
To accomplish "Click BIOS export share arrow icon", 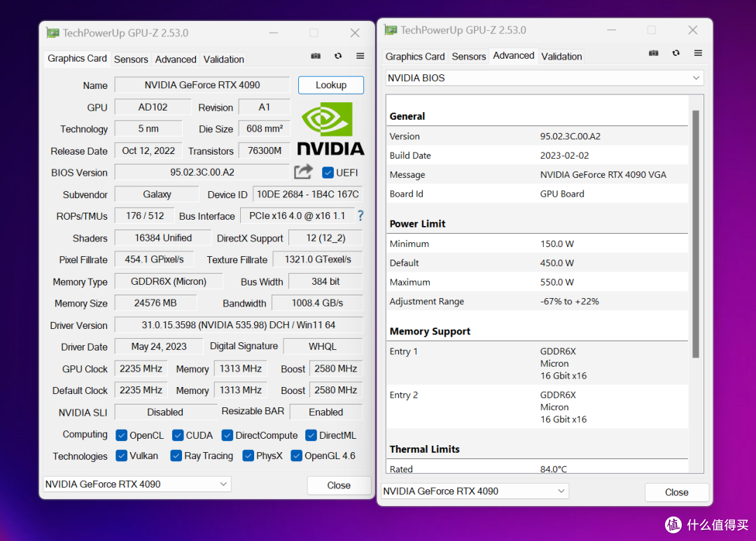I will (x=304, y=171).
